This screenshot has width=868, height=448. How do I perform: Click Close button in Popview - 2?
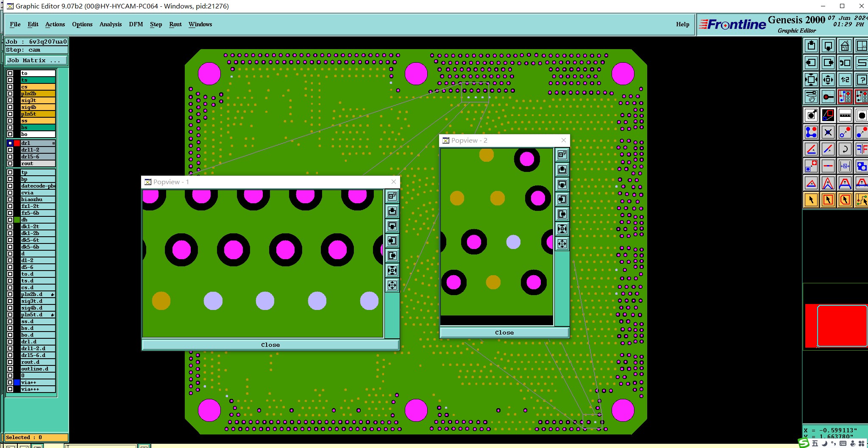pos(504,332)
